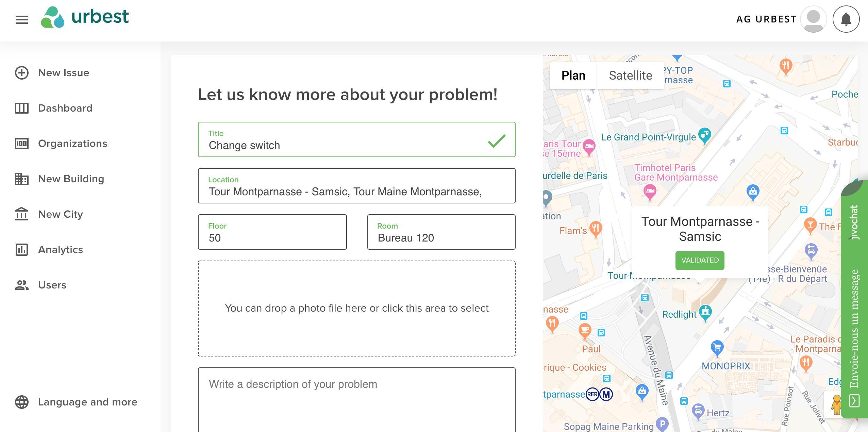Open the Users management panel
868x432 pixels.
coord(52,285)
